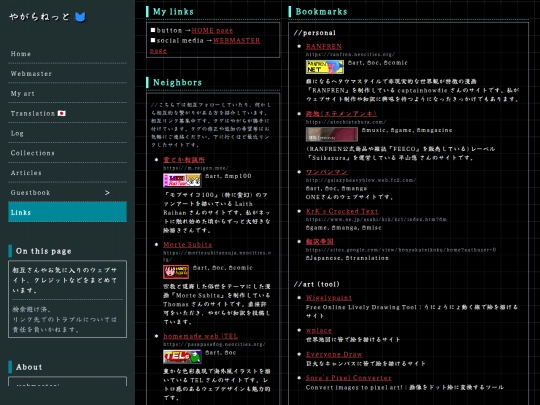Viewport: 540px width, 405px height.
Task: Open KrK's Cracked Text link
Action: click(x=342, y=211)
